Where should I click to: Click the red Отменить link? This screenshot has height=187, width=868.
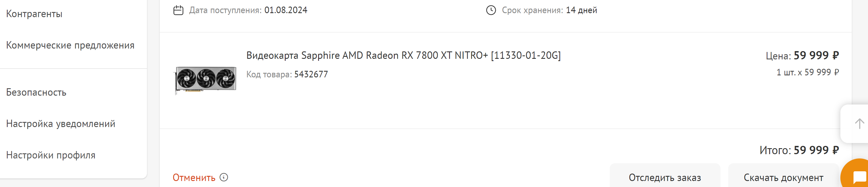coord(194,178)
